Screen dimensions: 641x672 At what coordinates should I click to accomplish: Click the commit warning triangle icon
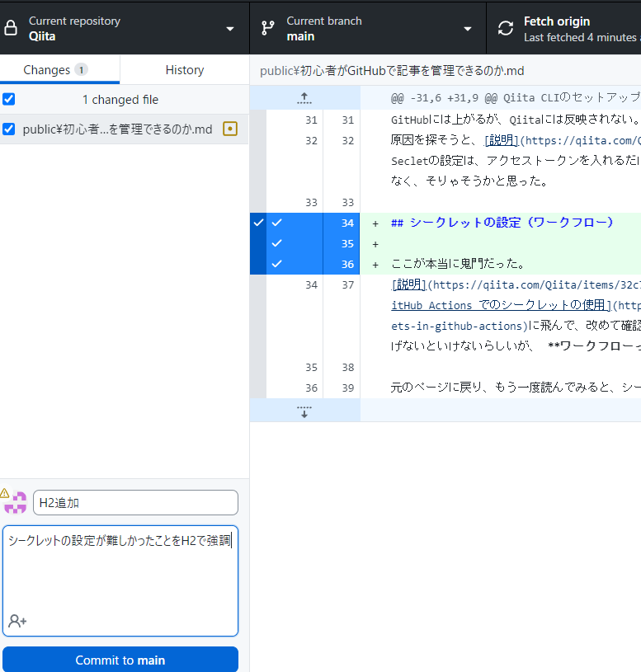pos(5,493)
